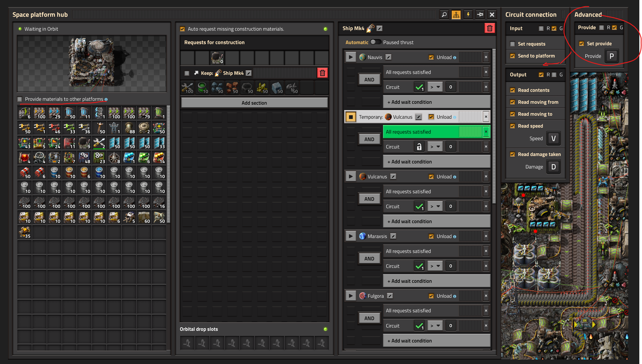Click the green barrel request of 10
The image size is (642, 364).
coord(203,88)
